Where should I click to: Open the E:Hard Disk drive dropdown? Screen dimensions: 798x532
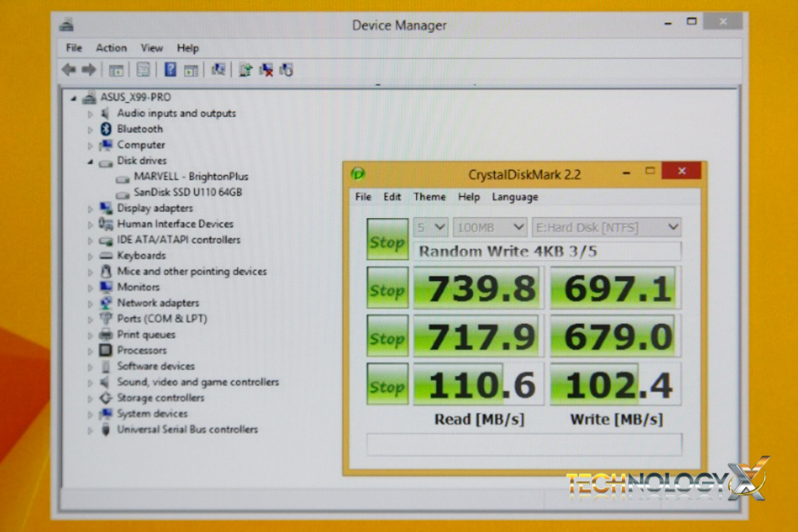point(606,227)
